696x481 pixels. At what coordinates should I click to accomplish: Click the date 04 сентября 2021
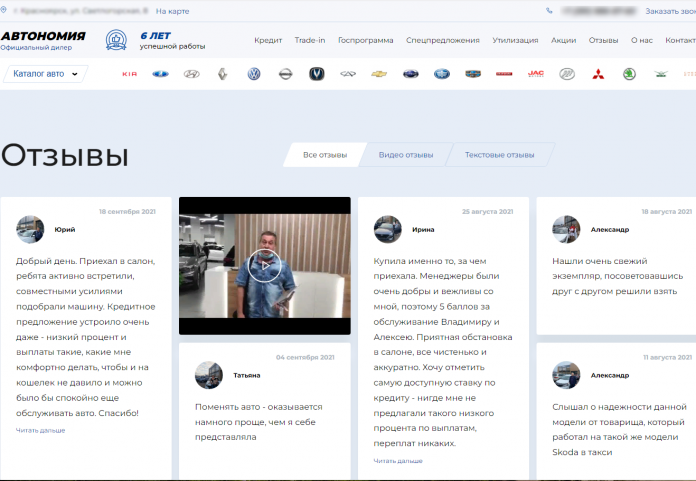pyautogui.click(x=305, y=357)
